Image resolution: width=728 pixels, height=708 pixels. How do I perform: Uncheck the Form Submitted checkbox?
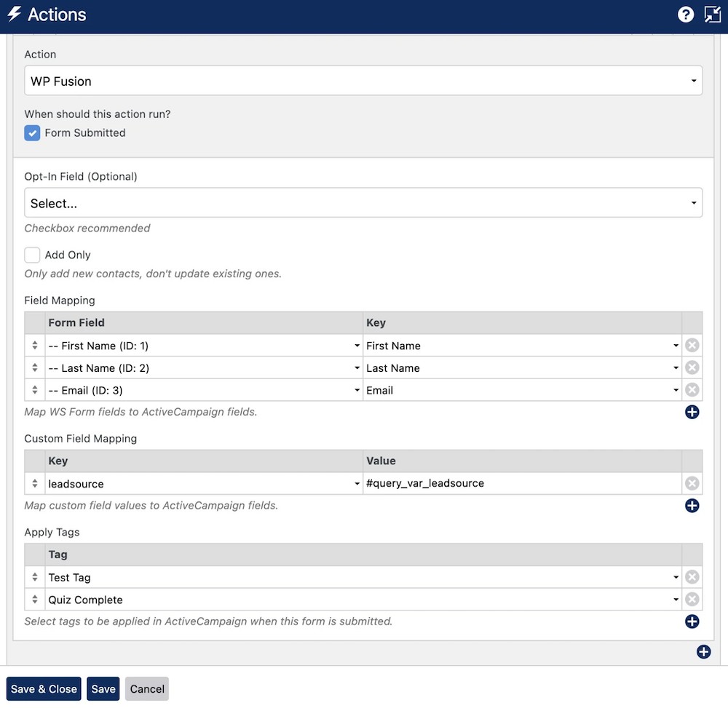(x=31, y=133)
